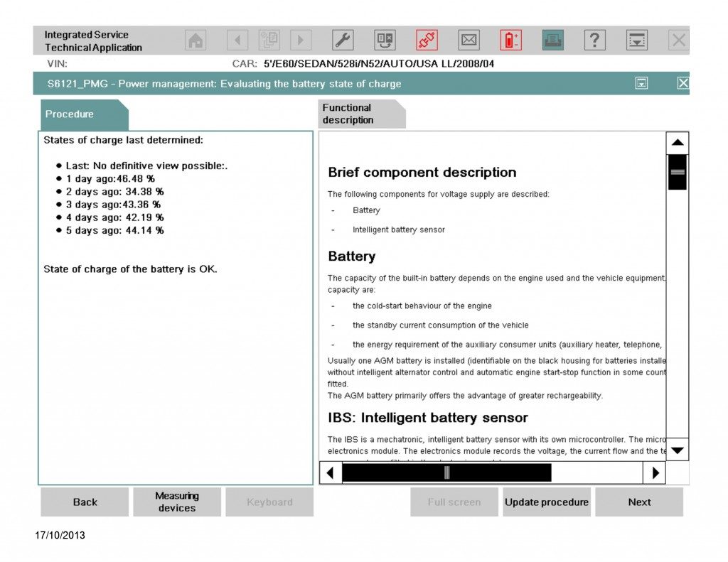
Task: Open help with the question mark icon
Action: click(x=595, y=40)
